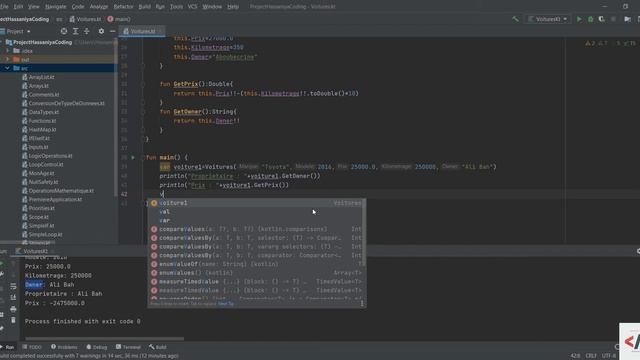Image resolution: width=640 pixels, height=360 pixels.
Task: Open the Problems tool window
Action: click(x=64, y=347)
